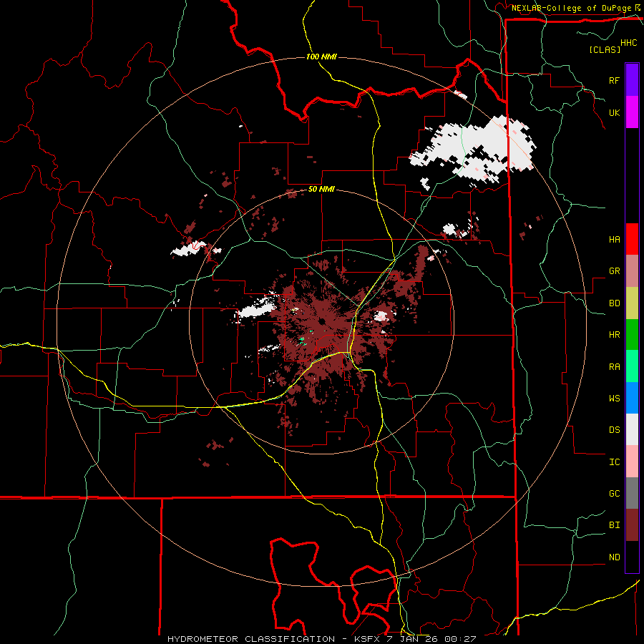Image resolution: width=644 pixels, height=644 pixels.
Task: Click the DS legend label
Action: 614,430
